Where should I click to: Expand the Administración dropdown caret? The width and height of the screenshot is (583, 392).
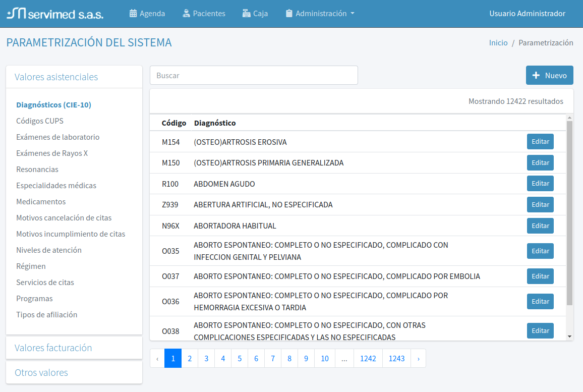[353, 14]
